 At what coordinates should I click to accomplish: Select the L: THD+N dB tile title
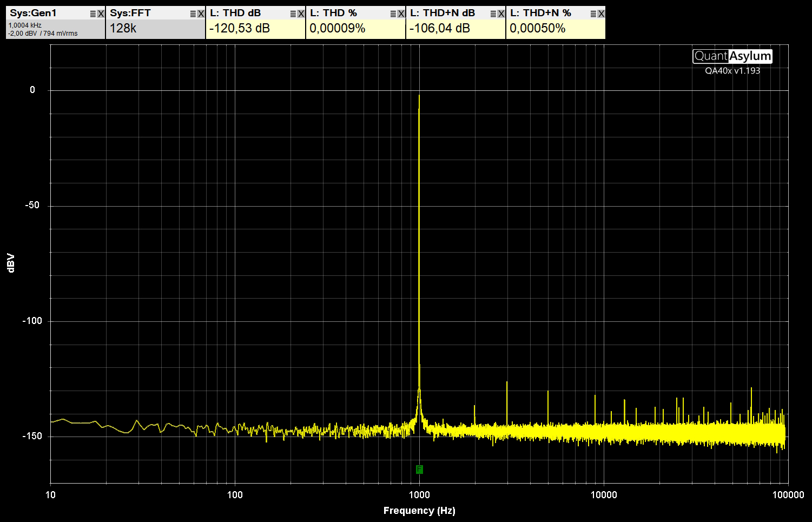click(x=443, y=13)
